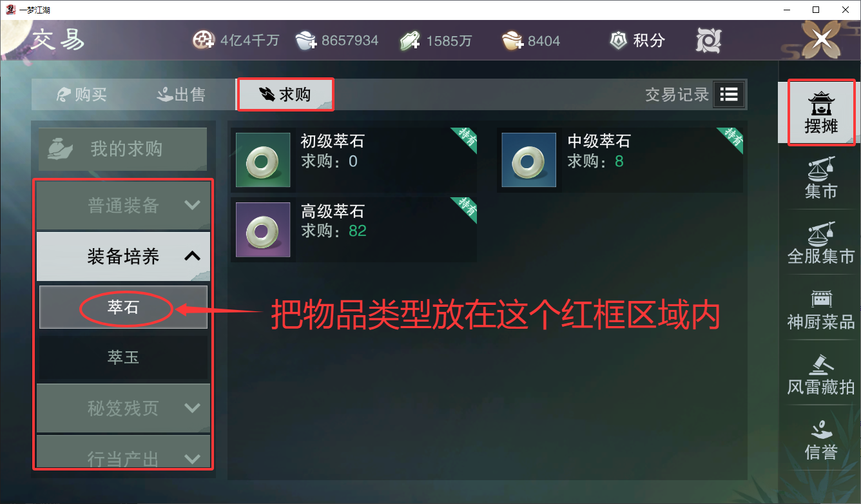Select the 萃玉 subcategory
The image size is (861, 504).
pos(124,357)
